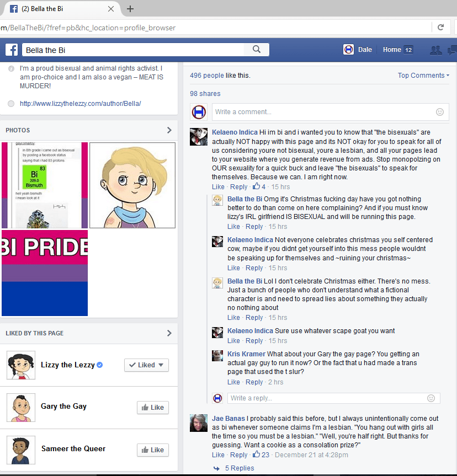Image resolution: width=457 pixels, height=476 pixels.
Task: Expand the Photos section arrow
Action: 169,130
